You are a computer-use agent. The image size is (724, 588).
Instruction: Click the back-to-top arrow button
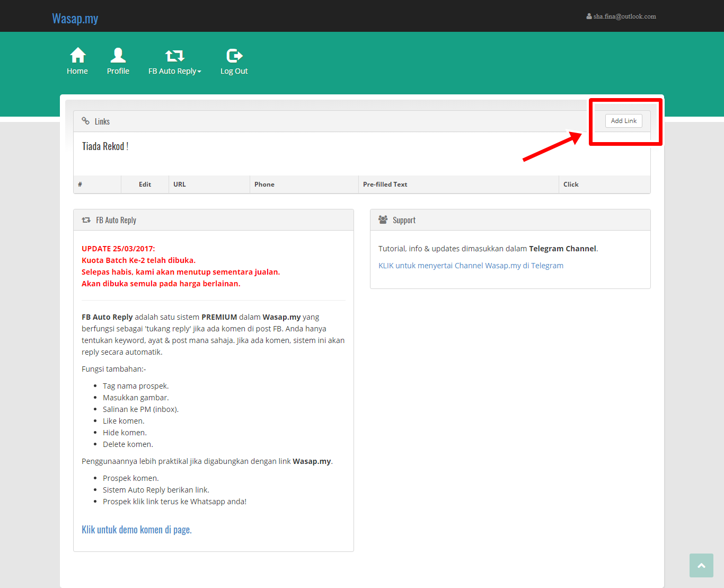[701, 566]
